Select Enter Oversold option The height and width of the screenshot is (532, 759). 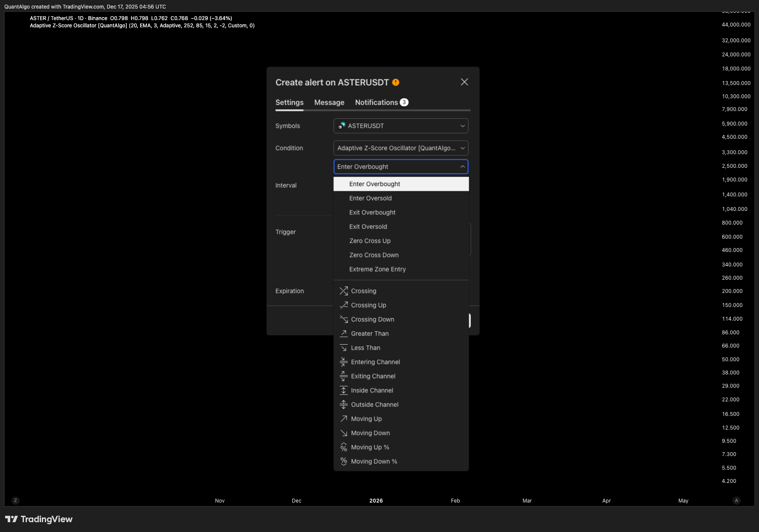tap(401, 198)
